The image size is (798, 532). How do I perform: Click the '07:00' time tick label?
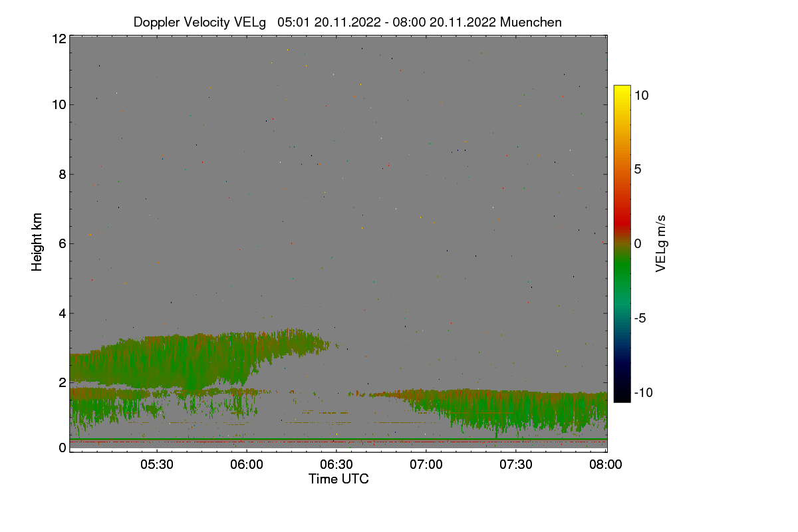(426, 464)
